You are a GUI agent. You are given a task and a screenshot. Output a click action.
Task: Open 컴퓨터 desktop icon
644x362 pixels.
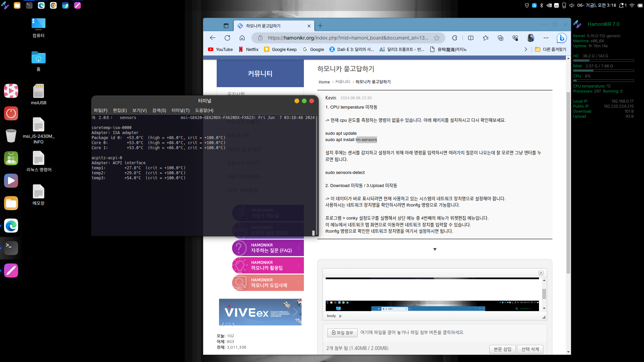coord(39,27)
